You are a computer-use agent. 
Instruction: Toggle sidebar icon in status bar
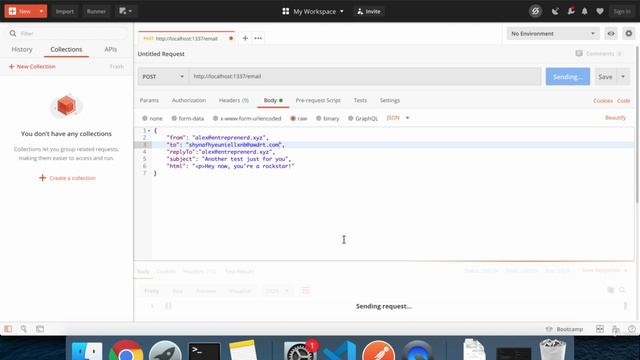coord(8,329)
